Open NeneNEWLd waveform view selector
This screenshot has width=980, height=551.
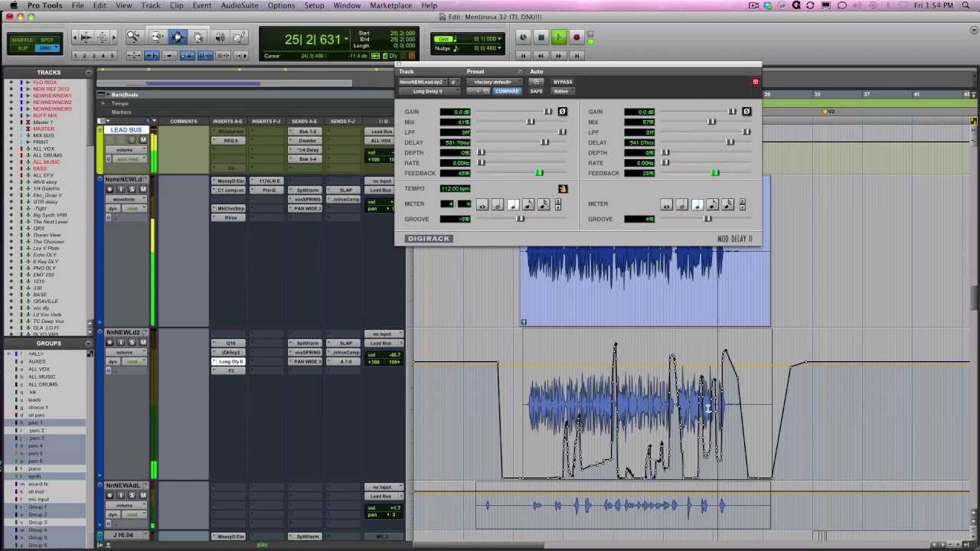click(126, 199)
